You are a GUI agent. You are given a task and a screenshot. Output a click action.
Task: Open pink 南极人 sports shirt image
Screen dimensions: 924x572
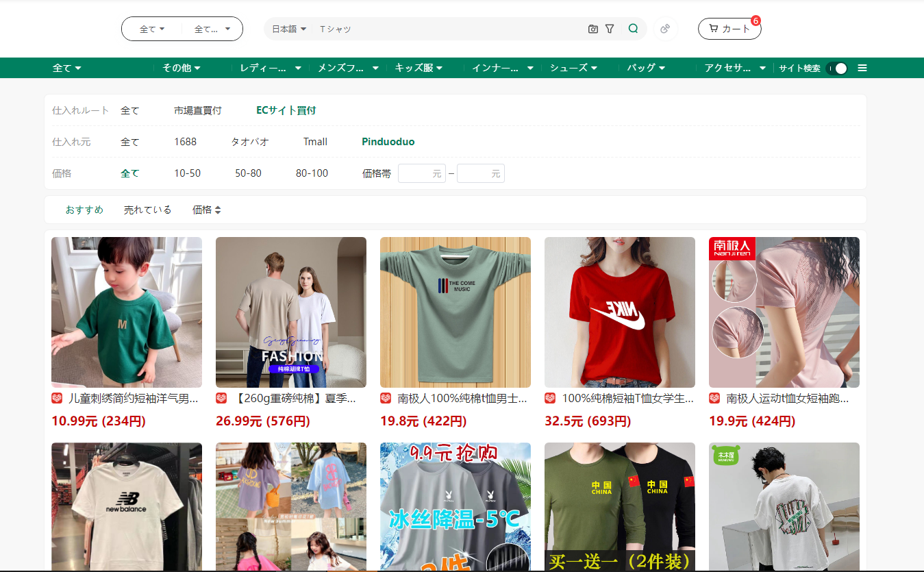[x=784, y=312]
